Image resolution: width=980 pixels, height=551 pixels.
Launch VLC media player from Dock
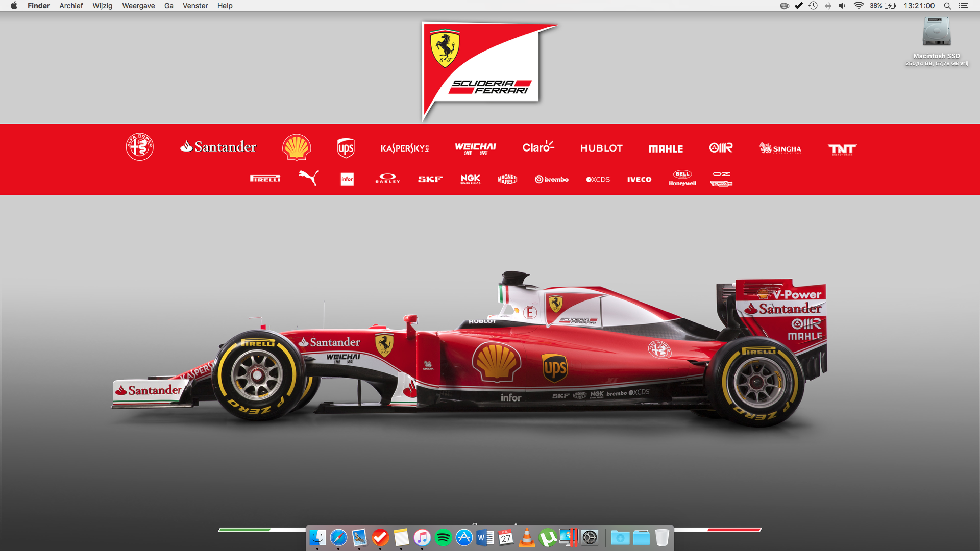click(x=527, y=537)
